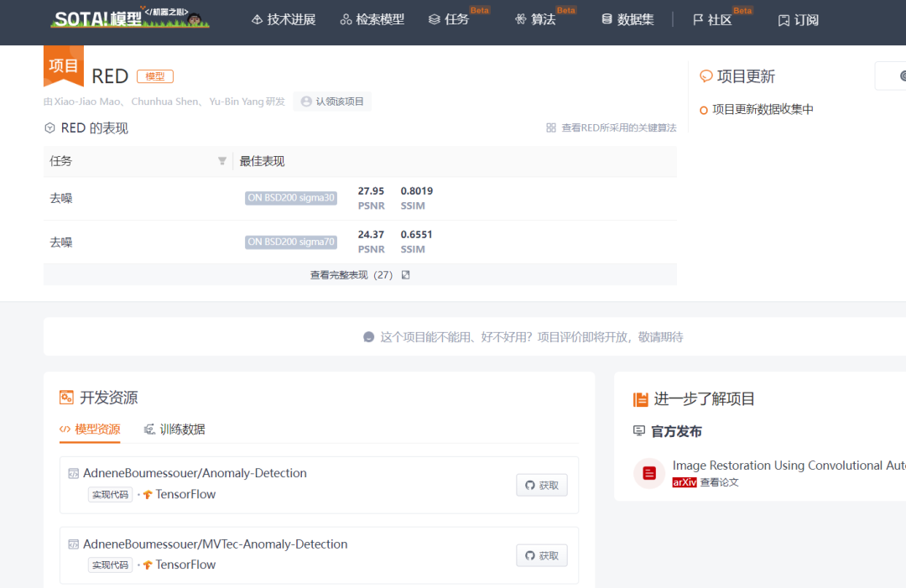Click the TensorFlow icon under Anomaly-Detection
The height and width of the screenshot is (588, 906).
point(148,494)
